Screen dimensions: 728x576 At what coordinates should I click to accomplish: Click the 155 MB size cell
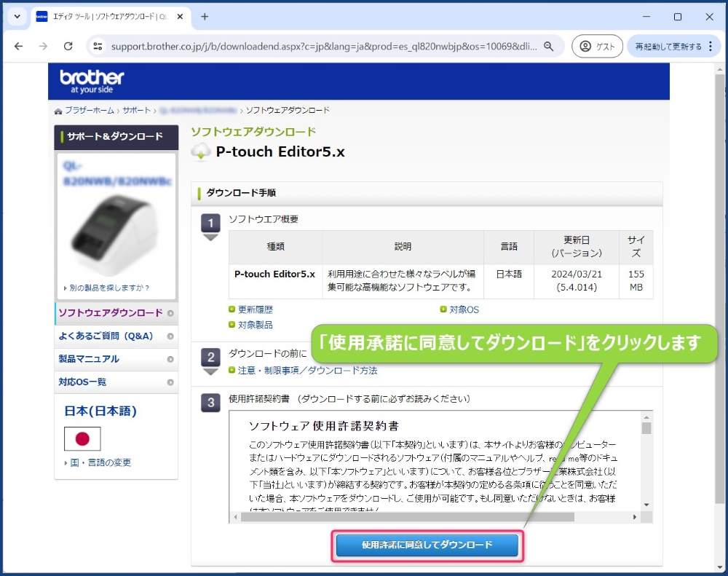636,280
